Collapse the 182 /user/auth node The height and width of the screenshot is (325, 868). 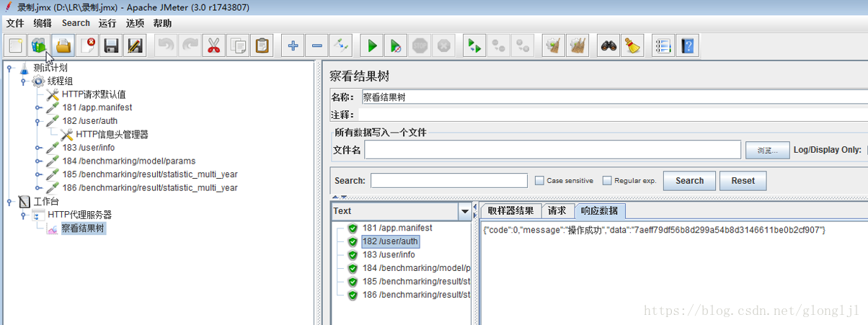(x=38, y=121)
